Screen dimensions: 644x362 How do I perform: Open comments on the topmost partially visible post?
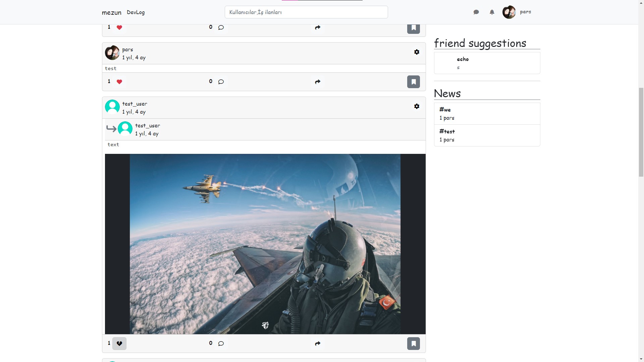[x=221, y=27]
